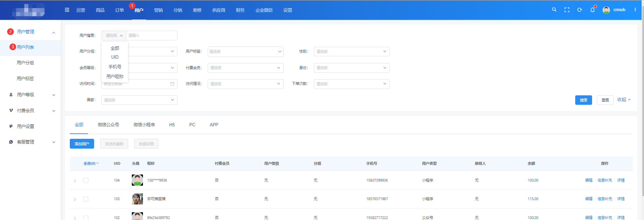Click the 访问时间 date range field
The width and height of the screenshot is (644, 220).
click(x=139, y=84)
